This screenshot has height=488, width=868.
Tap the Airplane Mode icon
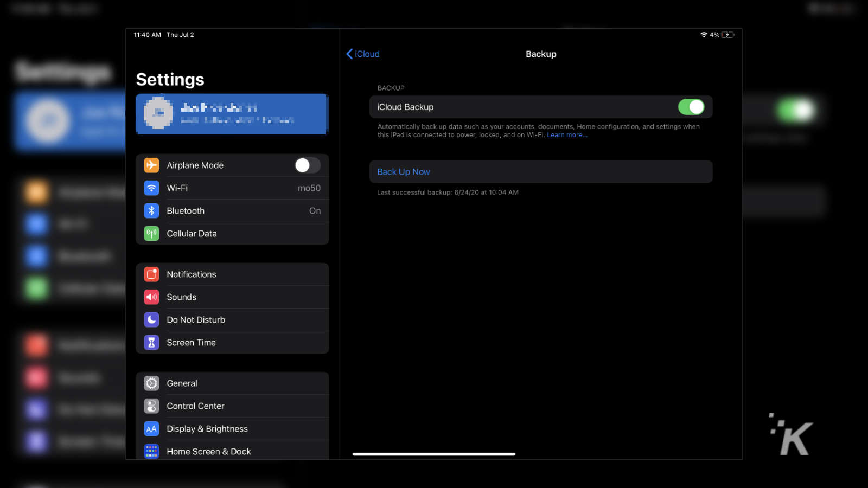[151, 165]
